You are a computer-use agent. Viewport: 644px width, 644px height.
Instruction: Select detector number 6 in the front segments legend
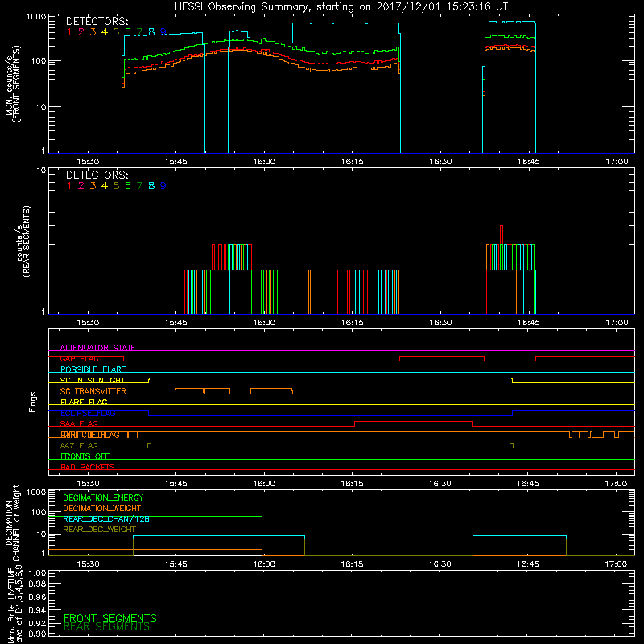click(128, 32)
